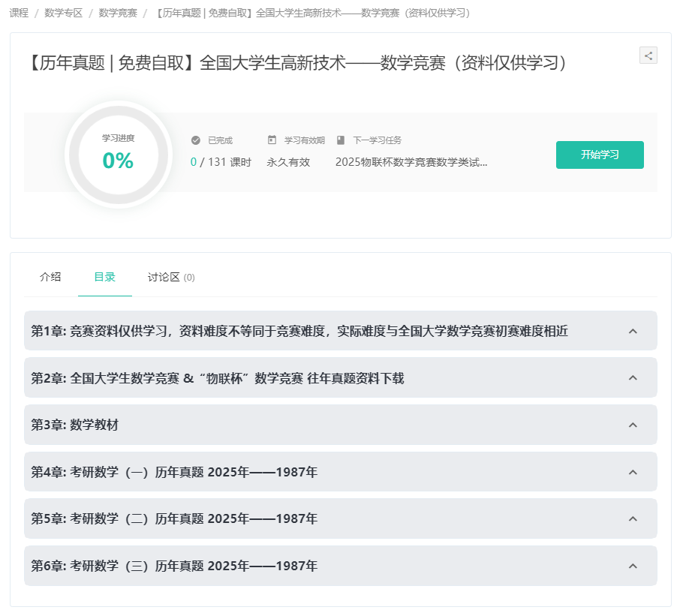
Task: Toggle chevron for 第6章 考研数学（三）
Action: tap(633, 566)
